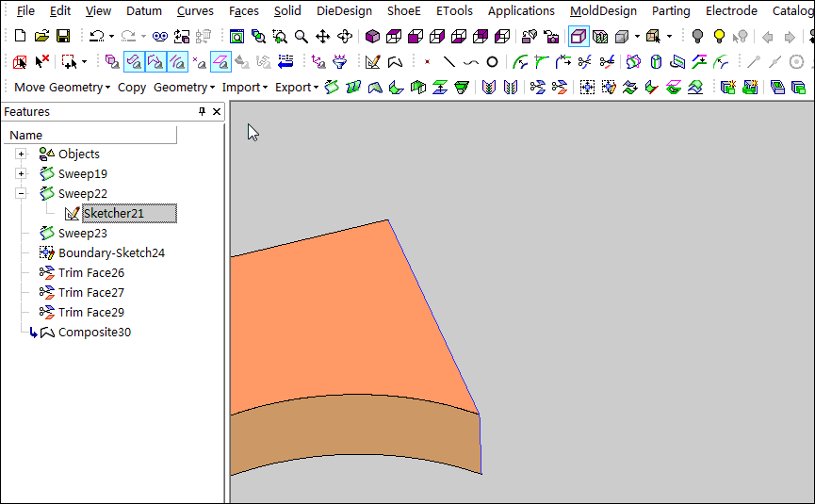Image resolution: width=815 pixels, height=504 pixels.
Task: Activate the Sketcher pencil icon in toolbar
Action: point(373,62)
